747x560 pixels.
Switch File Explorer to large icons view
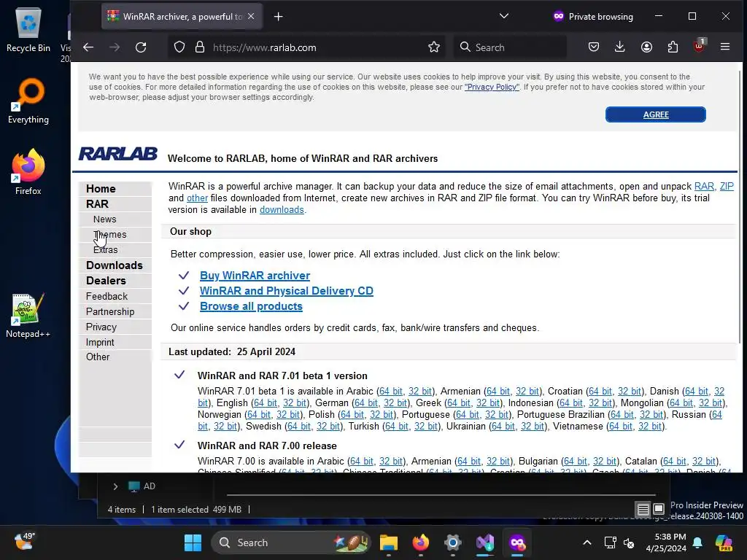coord(659,510)
